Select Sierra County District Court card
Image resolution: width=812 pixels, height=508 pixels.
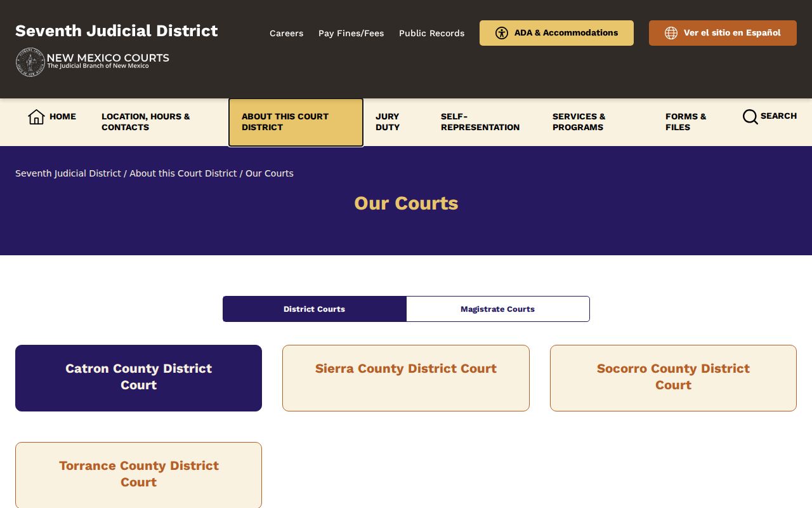pyautogui.click(x=406, y=378)
